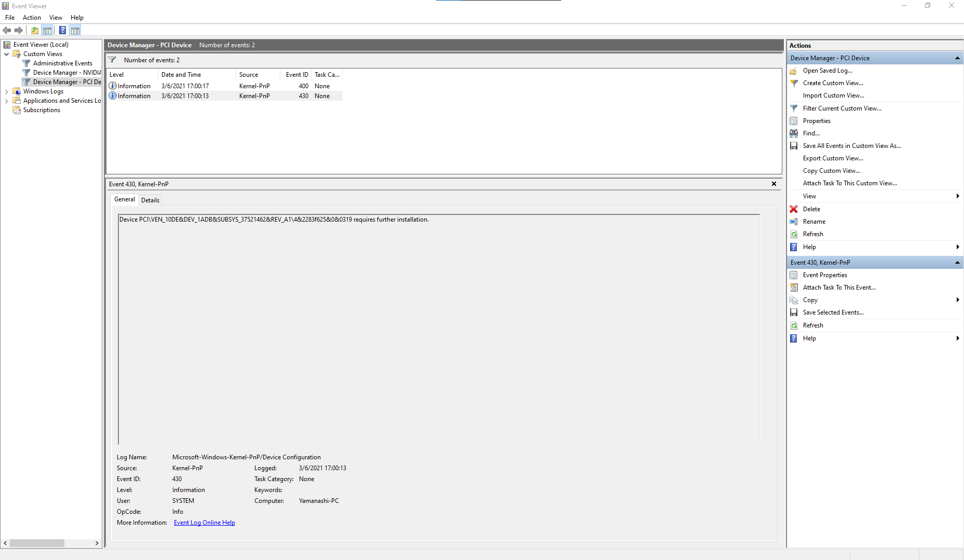
Task: Sort by the Event ID column header
Action: 296,75
